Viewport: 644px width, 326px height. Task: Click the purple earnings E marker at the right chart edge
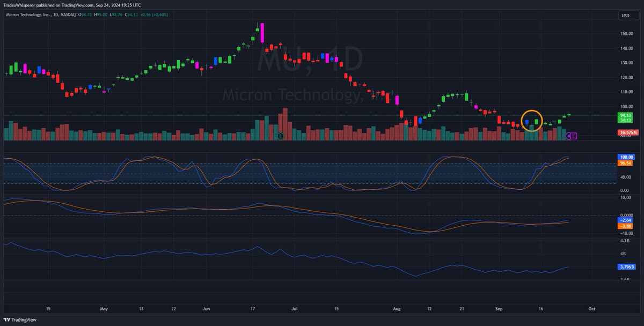tap(574, 136)
